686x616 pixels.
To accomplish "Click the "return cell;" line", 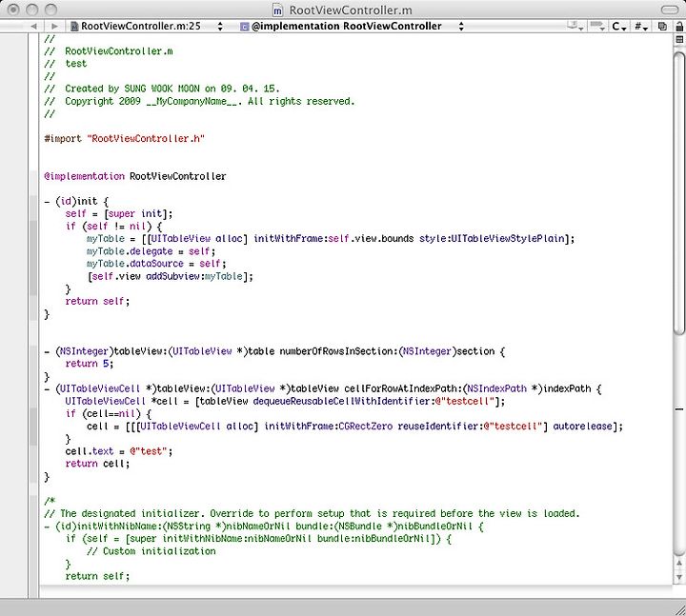I will (97, 464).
